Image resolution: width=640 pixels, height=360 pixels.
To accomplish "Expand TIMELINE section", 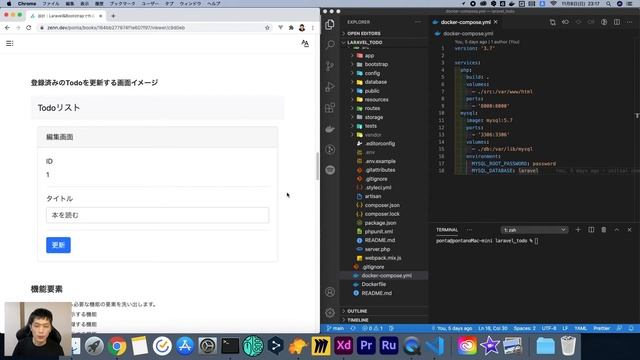I will (x=358, y=320).
